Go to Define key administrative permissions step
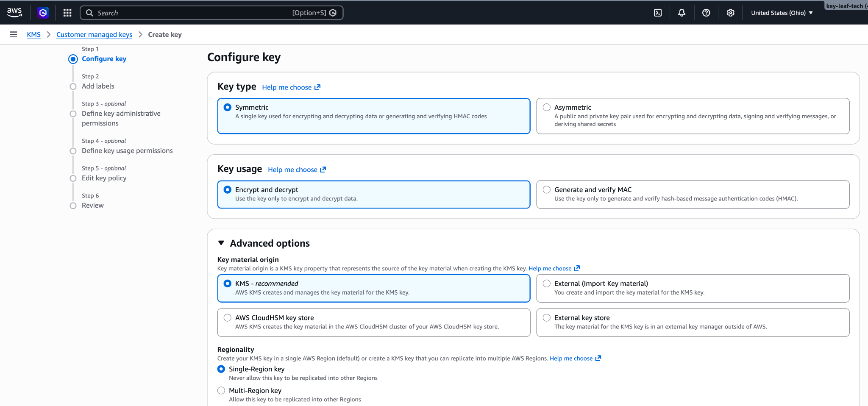 click(121, 118)
